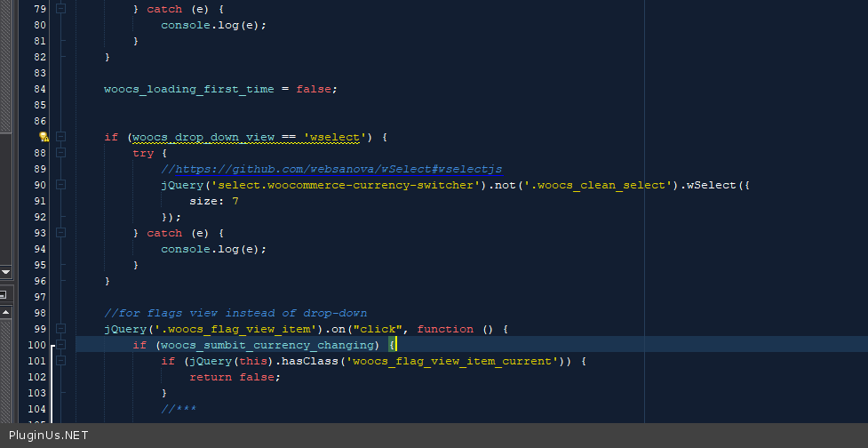
Task: Collapse the fold at line 101 hasClass check
Action: (60, 361)
